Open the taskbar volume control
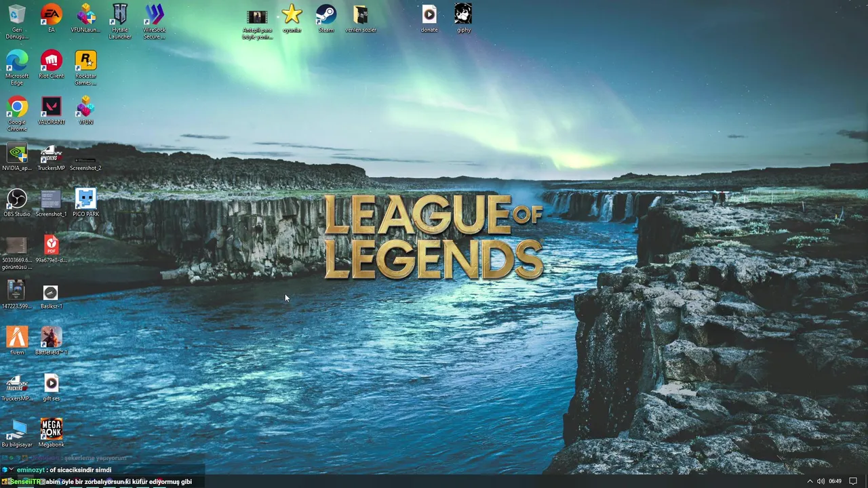The width and height of the screenshot is (868, 488). (x=821, y=481)
